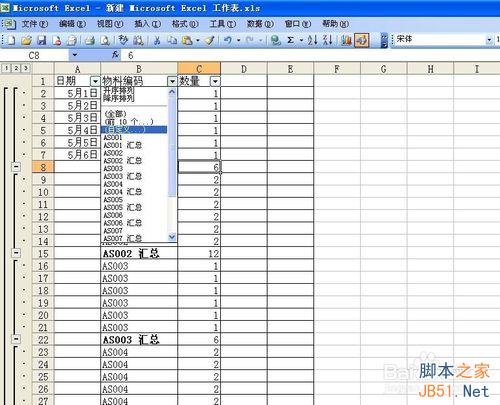
Task: Toggle the highlighted Drawing toolbar icon
Action: [362, 40]
